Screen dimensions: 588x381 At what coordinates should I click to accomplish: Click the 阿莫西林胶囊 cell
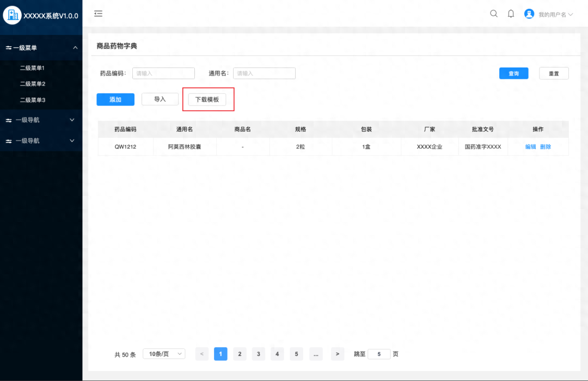pyautogui.click(x=185, y=146)
